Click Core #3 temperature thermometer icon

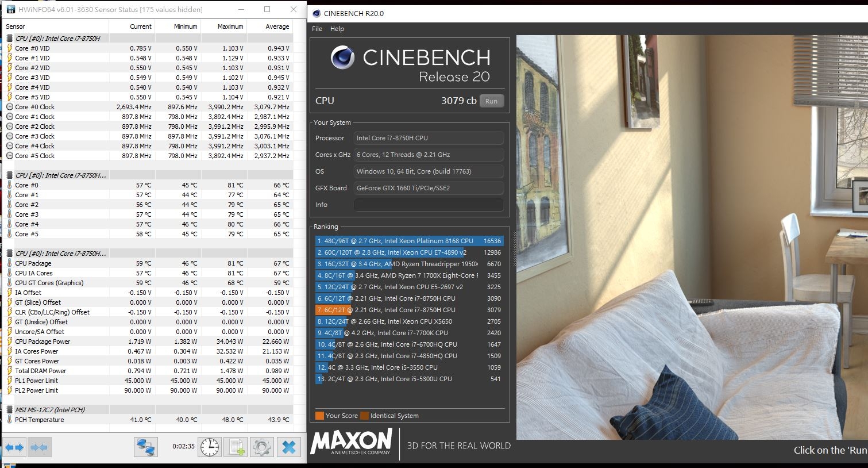coord(10,214)
